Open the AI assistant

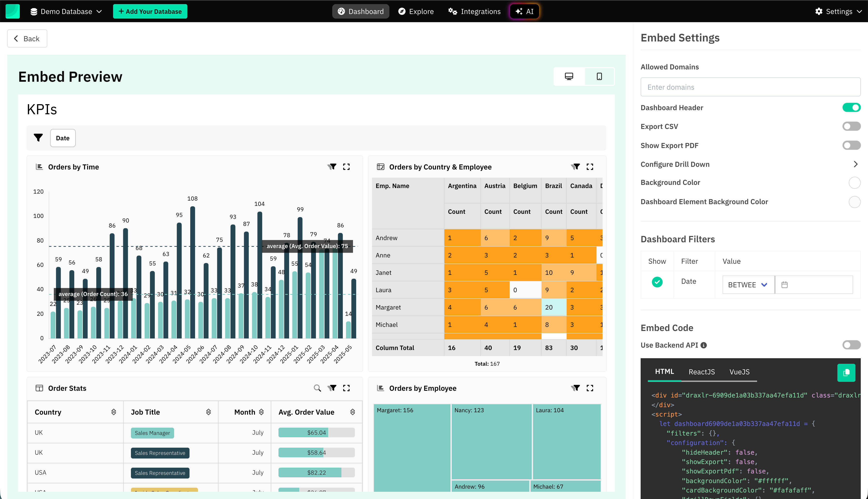(524, 11)
